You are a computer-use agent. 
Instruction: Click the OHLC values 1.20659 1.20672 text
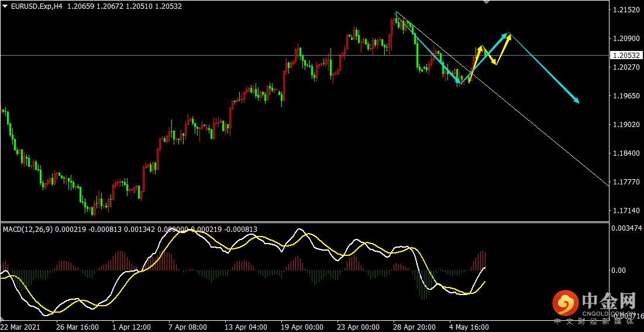click(95, 6)
